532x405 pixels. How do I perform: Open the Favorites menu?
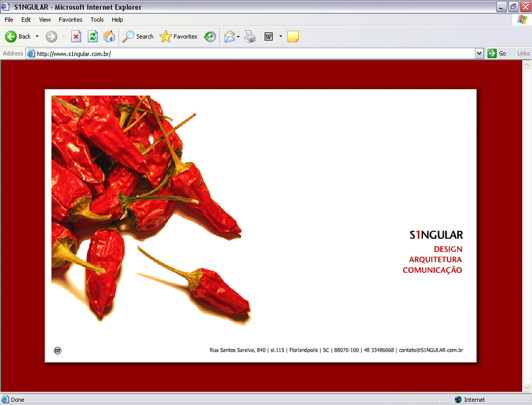coord(70,20)
